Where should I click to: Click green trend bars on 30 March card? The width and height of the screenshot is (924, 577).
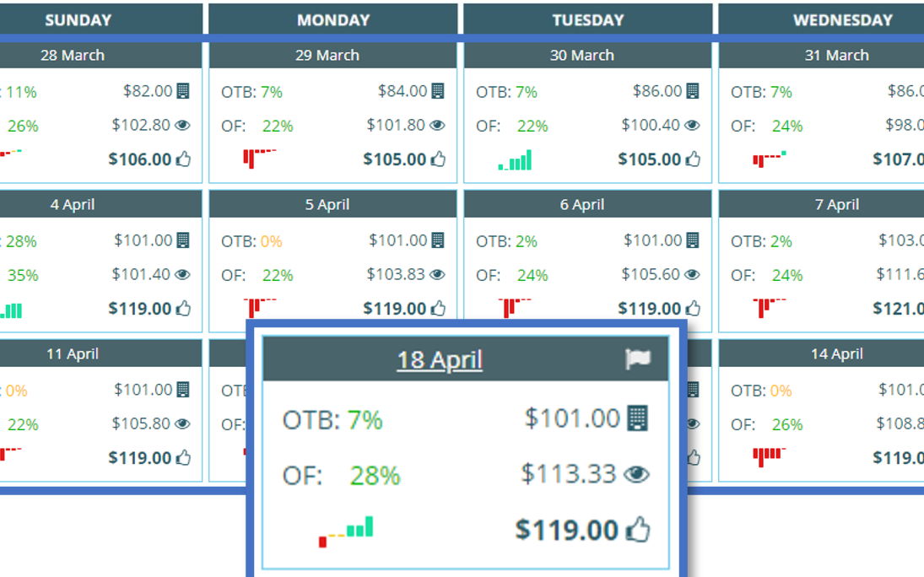point(515,160)
